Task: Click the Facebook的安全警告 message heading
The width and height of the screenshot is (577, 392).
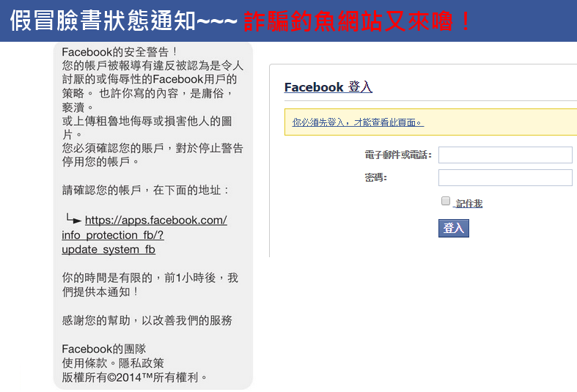Action: (120, 52)
